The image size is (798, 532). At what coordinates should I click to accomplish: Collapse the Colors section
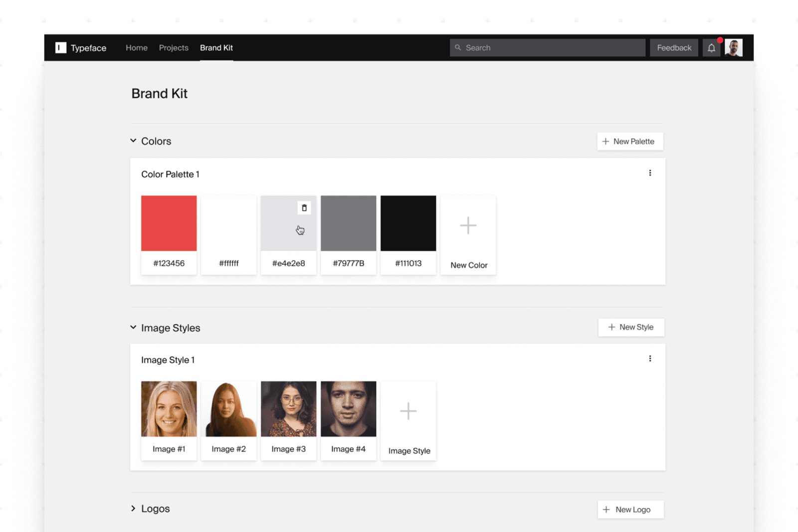click(x=133, y=141)
